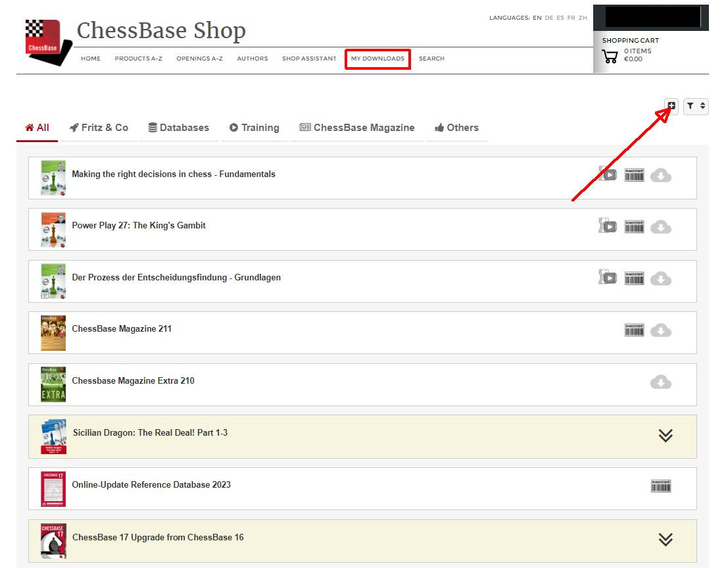The height and width of the screenshot is (568, 728).
Task: Click the SHOP ASSISTANT menu entry
Action: (309, 59)
